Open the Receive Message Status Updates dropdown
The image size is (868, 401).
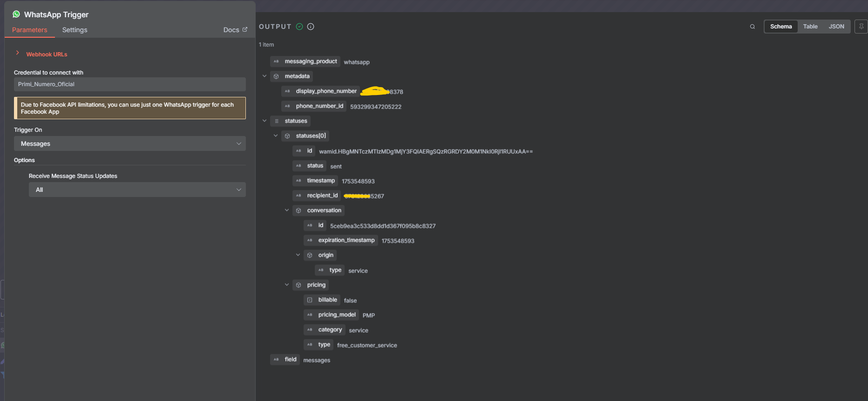137,190
